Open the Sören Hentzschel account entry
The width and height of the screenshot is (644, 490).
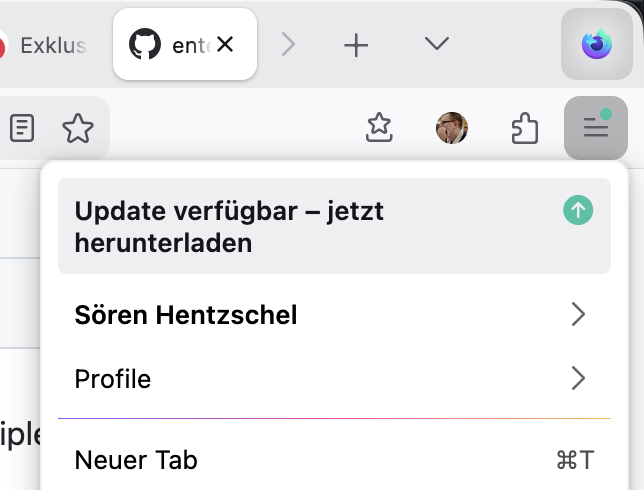(x=186, y=316)
